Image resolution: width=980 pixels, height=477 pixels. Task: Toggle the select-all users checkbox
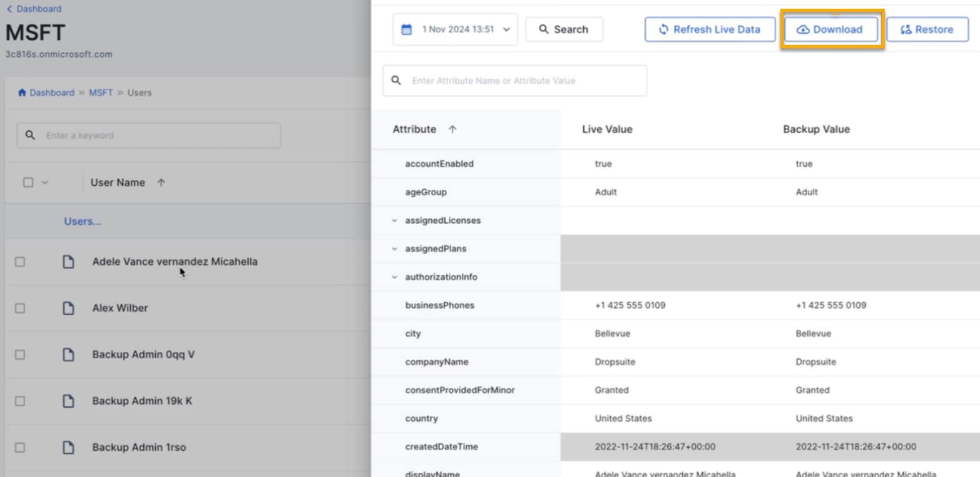tap(28, 183)
